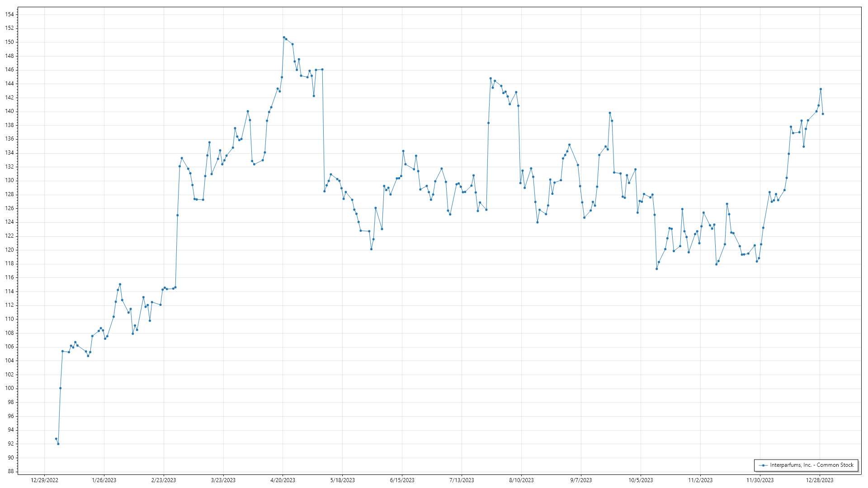Select the 4/20/2023 x-axis date label

[283, 480]
